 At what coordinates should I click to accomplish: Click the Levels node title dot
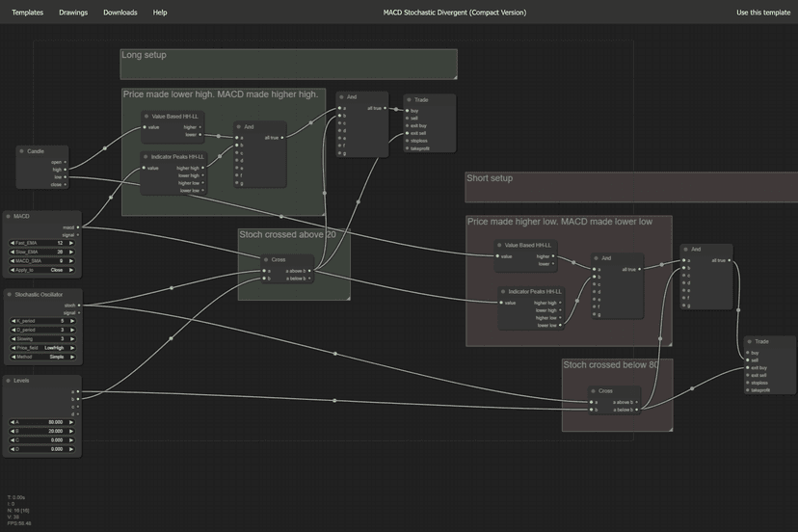click(x=8, y=381)
